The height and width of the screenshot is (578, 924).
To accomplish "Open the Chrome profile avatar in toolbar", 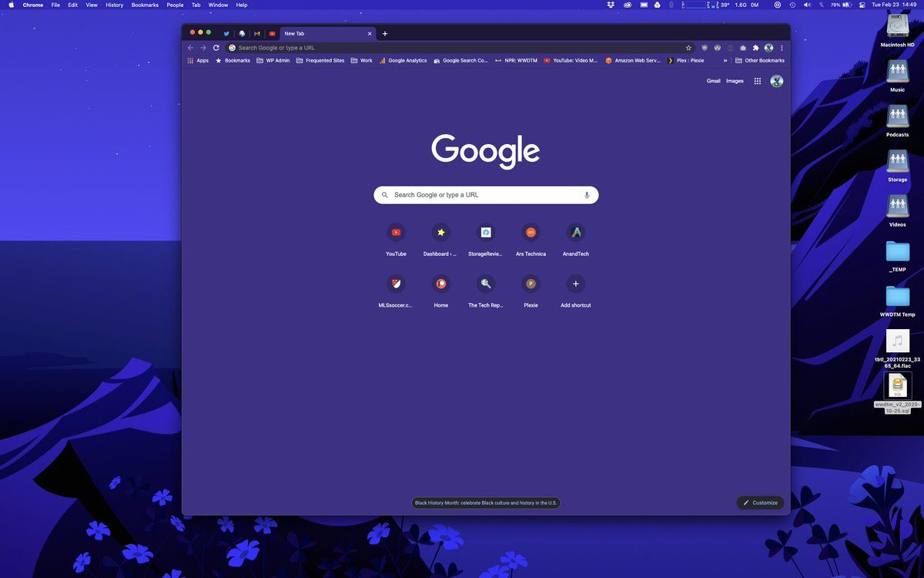I will tap(768, 48).
